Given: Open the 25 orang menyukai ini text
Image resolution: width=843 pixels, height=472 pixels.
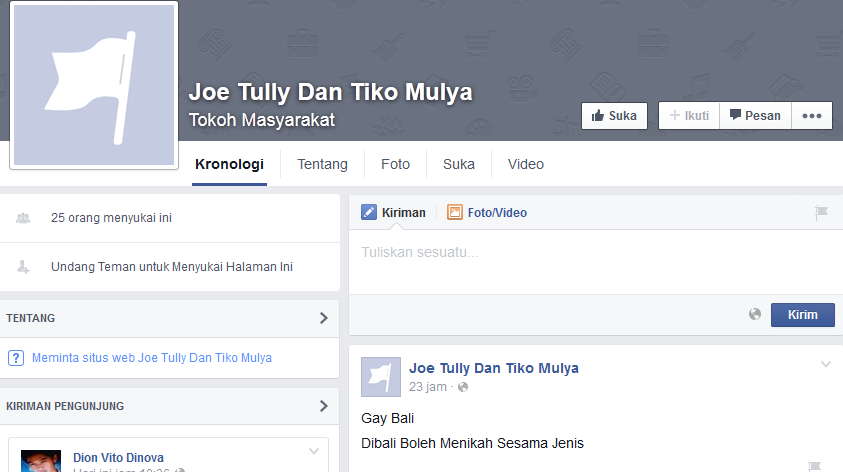Looking at the screenshot, I should pos(111,218).
